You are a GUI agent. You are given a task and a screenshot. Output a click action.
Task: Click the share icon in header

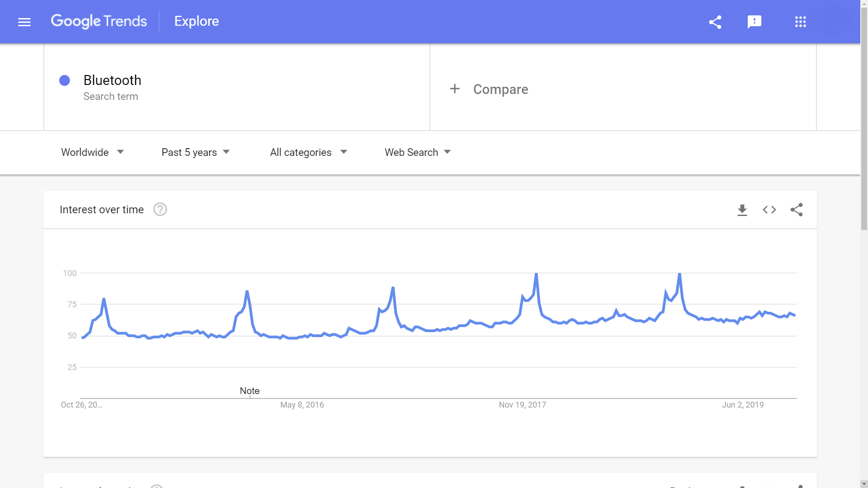[x=715, y=22]
